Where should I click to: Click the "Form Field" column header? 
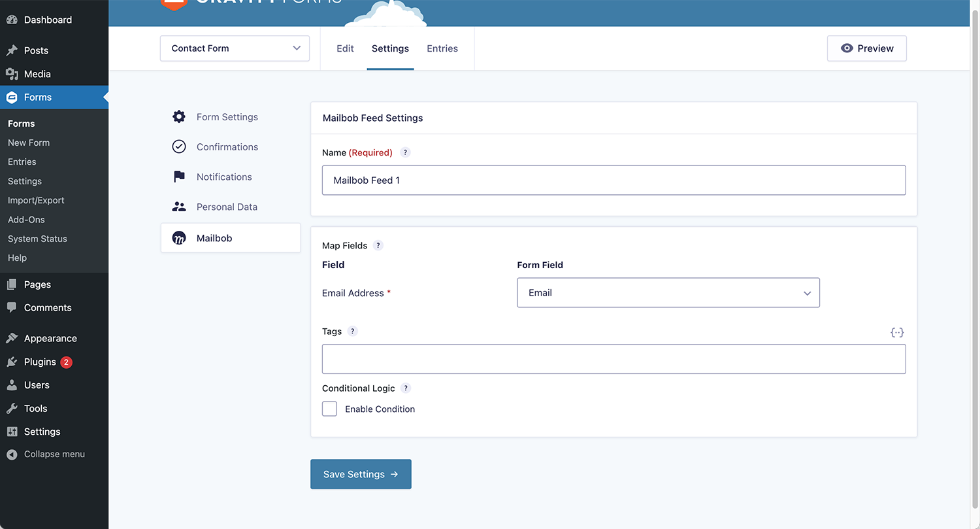pos(540,265)
